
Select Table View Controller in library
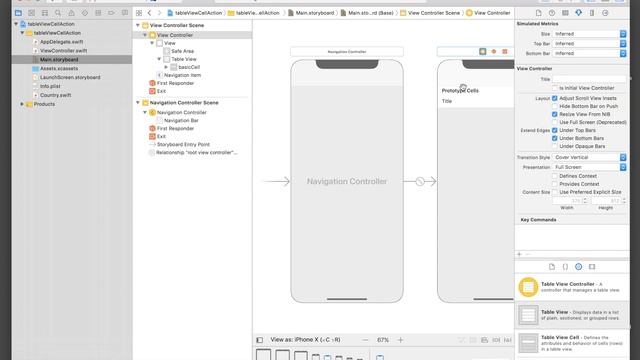coord(572,287)
